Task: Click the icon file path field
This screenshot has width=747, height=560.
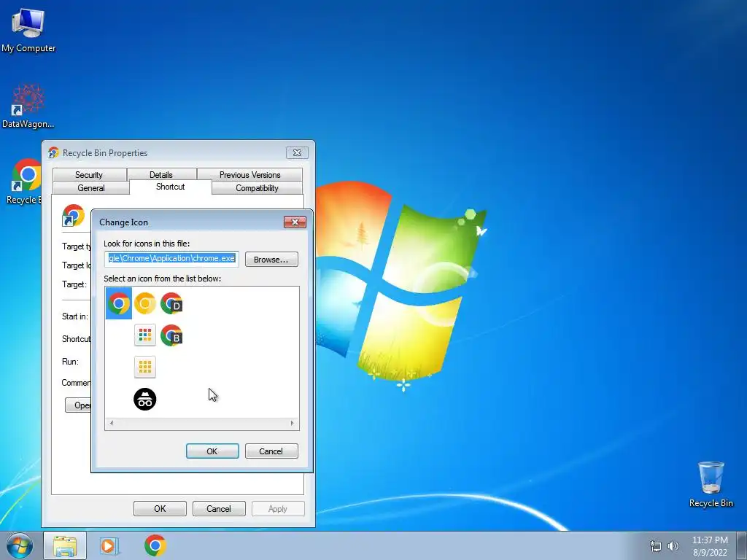Action: pos(171,259)
